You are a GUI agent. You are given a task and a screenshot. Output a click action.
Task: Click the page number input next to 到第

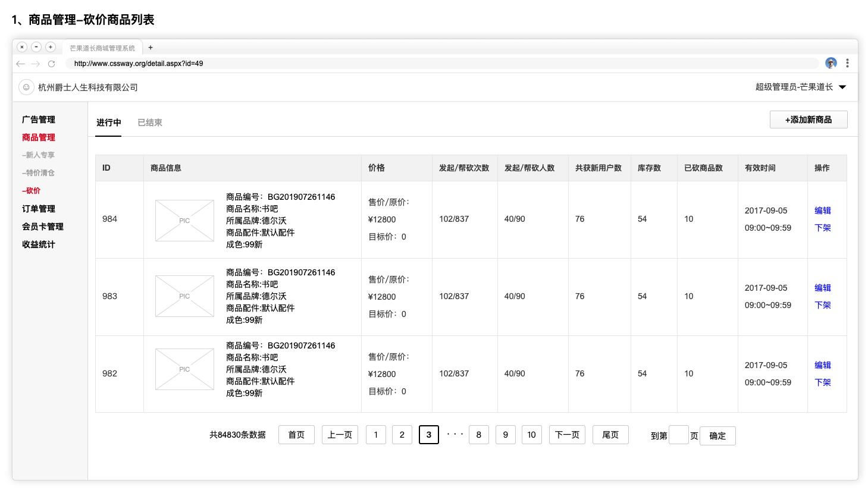click(x=679, y=435)
